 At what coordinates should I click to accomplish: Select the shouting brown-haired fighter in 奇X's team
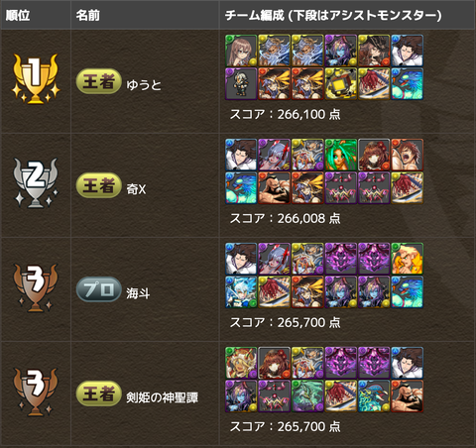pos(408,155)
